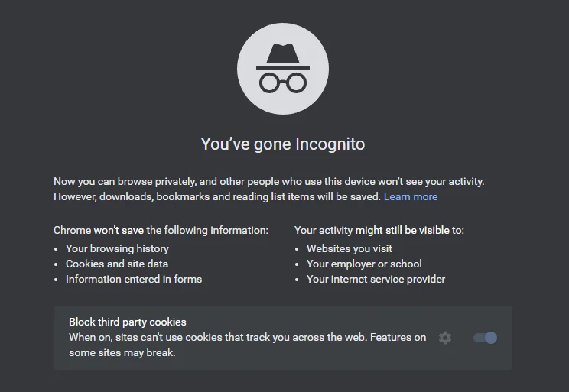Viewport: 569px width, 392px height.
Task: Click "Cookies and site data" bullet item
Action: [117, 264]
